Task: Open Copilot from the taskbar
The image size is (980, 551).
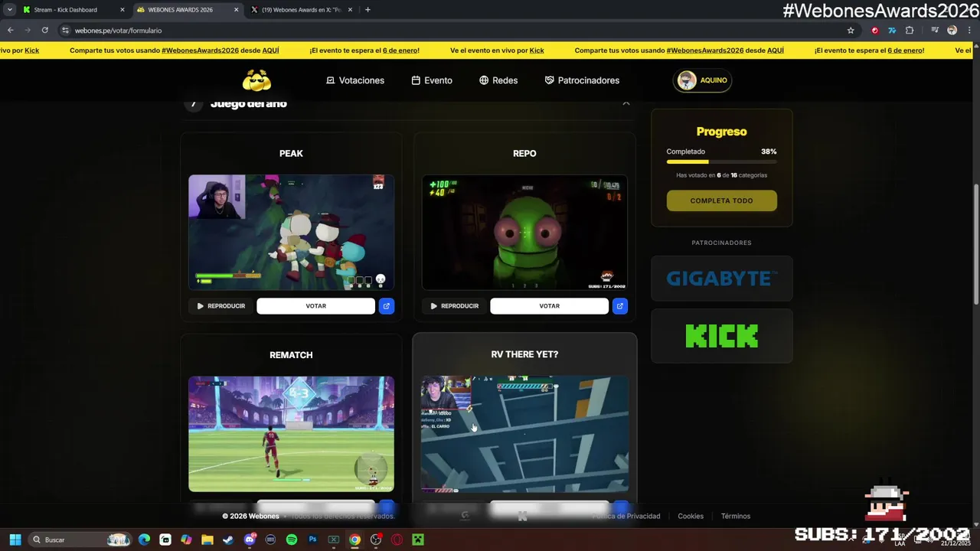Action: click(186, 540)
